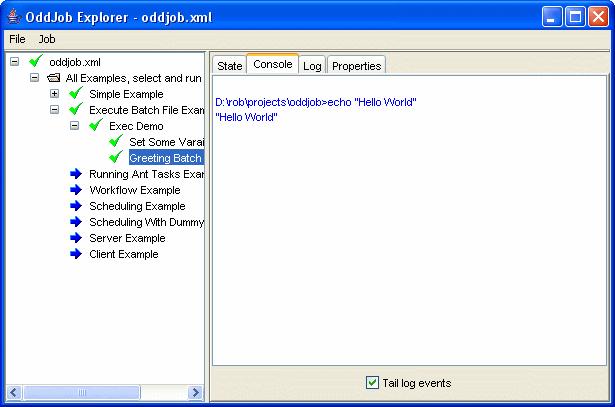
Task: Click green checkmark icon beside oddjob.xml
Action: pos(36,62)
